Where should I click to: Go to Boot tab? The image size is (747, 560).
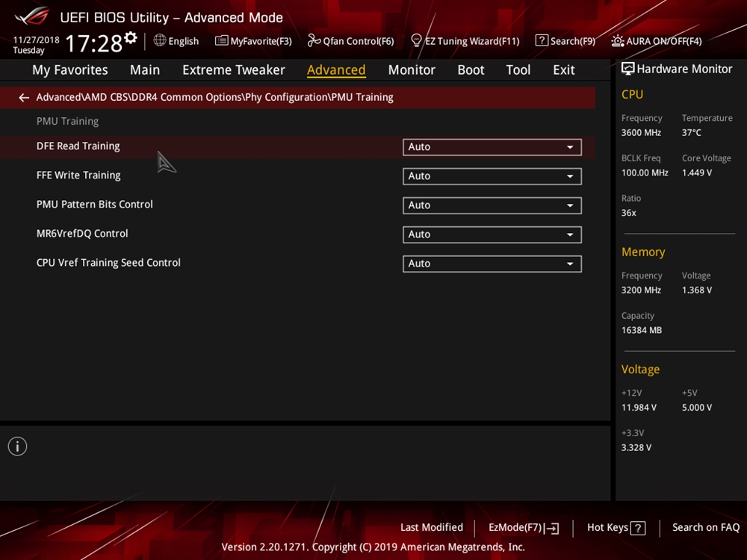471,70
